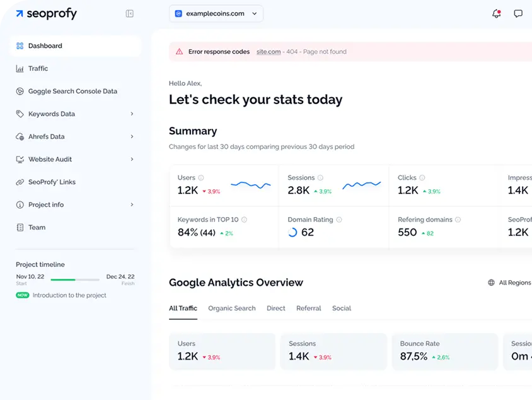
Task: Click the error warning triangle icon
Action: coord(179,52)
